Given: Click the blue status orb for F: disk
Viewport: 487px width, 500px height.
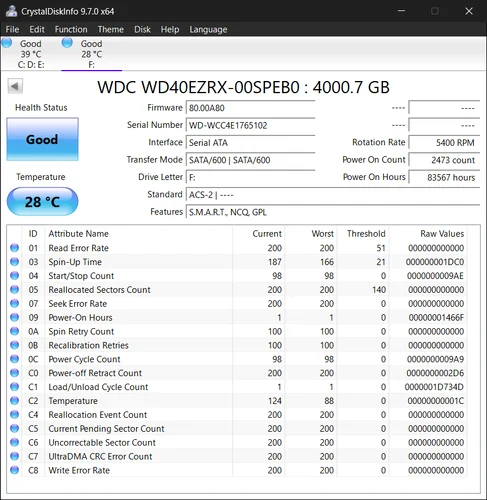Looking at the screenshot, I should [x=67, y=43].
